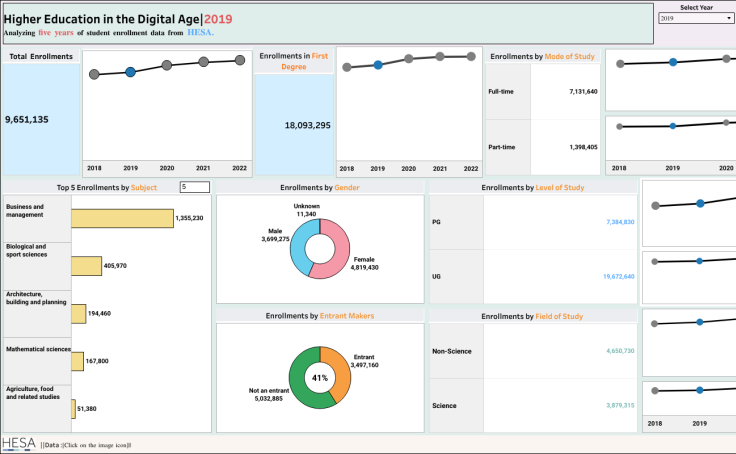Select blue 2019 point in Total Enrollments chart

[x=130, y=72]
